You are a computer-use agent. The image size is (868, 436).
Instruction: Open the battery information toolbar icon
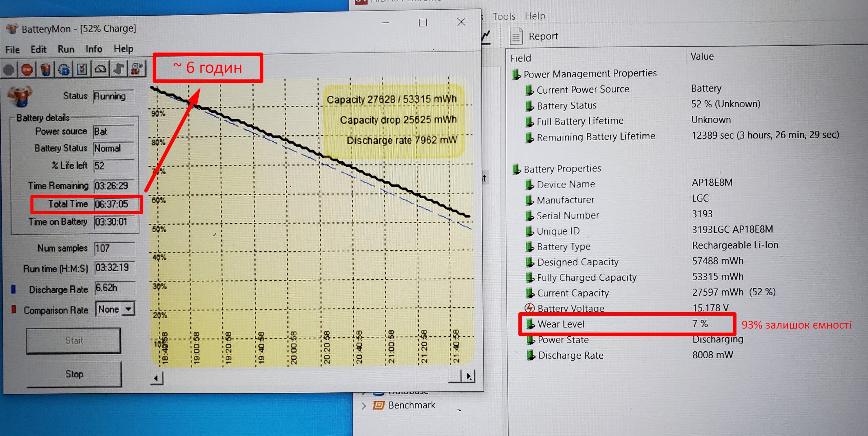46,70
